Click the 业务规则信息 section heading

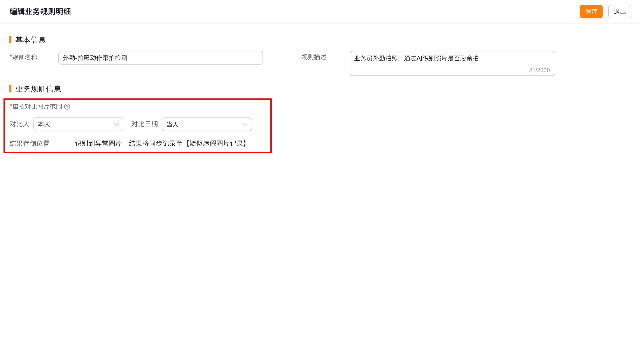pos(38,89)
